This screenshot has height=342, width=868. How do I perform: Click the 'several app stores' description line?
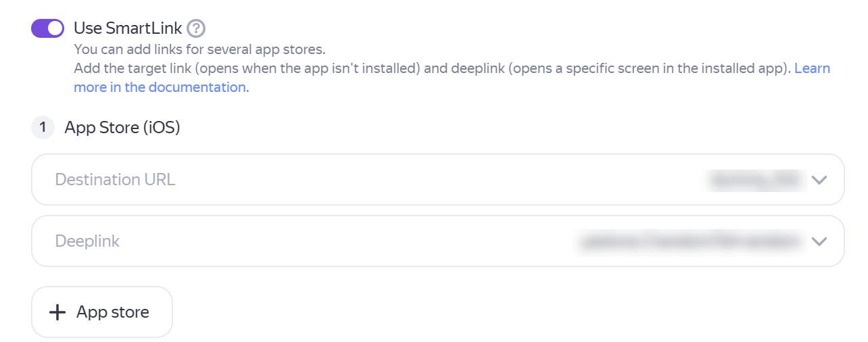point(200,49)
